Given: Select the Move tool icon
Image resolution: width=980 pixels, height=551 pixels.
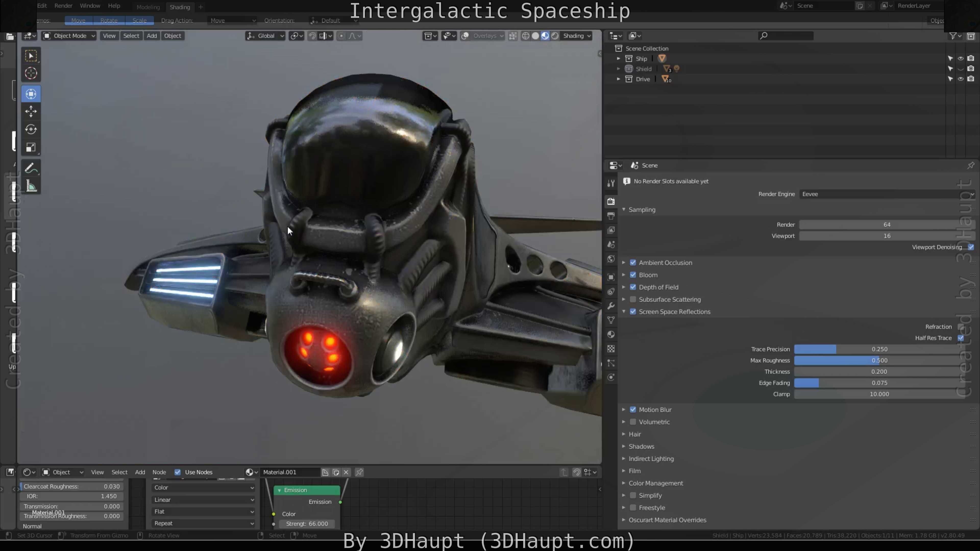Looking at the screenshot, I should tap(31, 111).
